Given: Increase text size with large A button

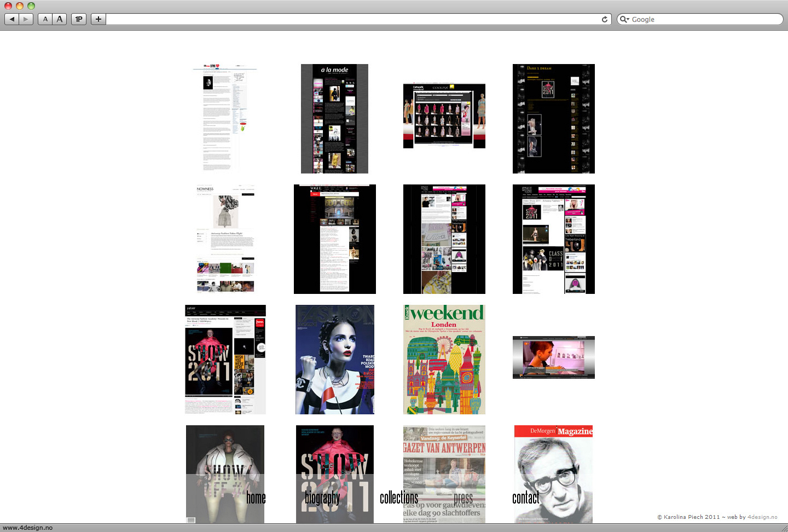Looking at the screenshot, I should (x=60, y=19).
